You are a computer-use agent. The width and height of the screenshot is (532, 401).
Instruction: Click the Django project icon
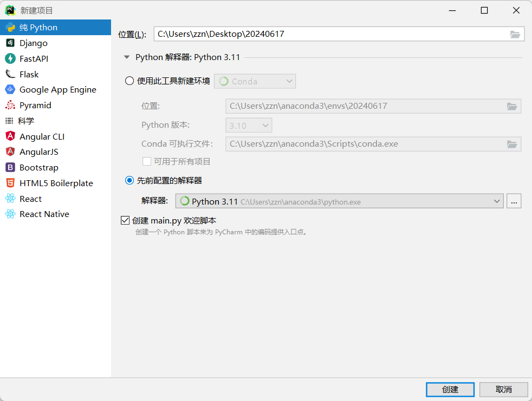[x=10, y=43]
